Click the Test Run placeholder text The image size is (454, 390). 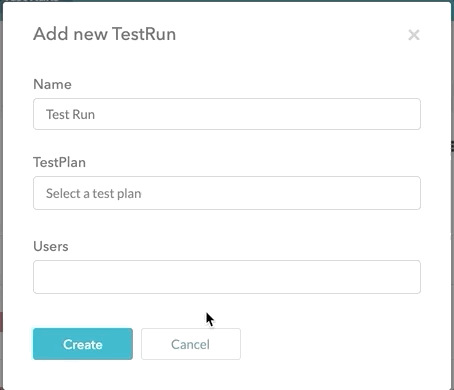pyautogui.click(x=70, y=114)
